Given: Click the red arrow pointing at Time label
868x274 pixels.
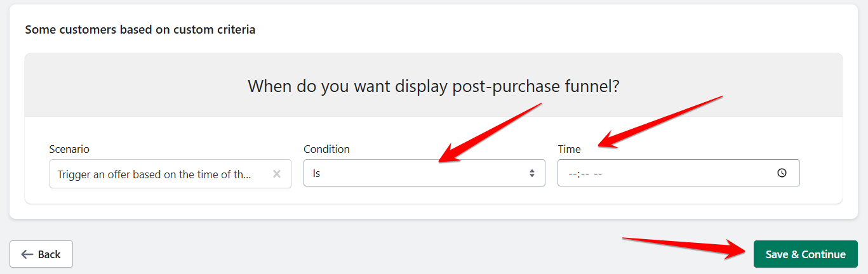Looking at the screenshot, I should pyautogui.click(x=660, y=121).
